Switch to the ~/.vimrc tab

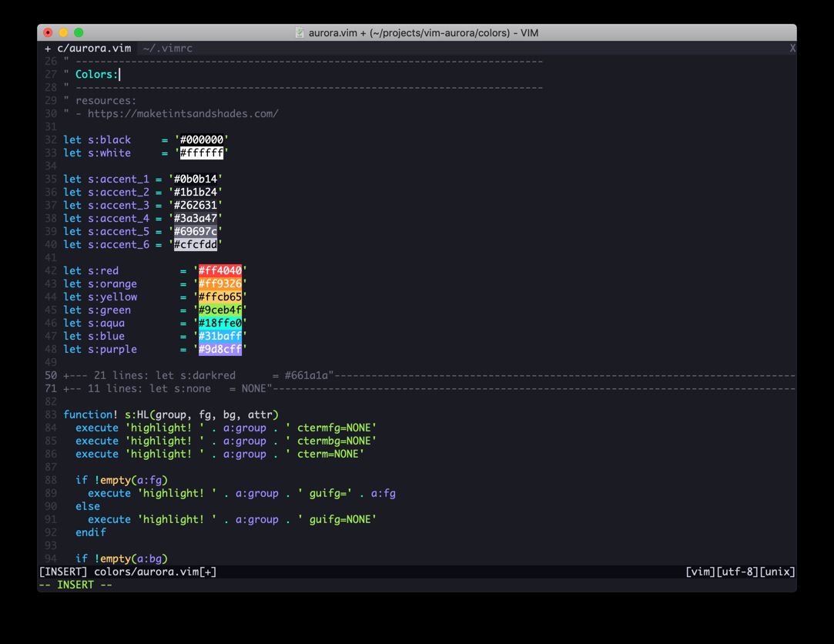coord(168,48)
